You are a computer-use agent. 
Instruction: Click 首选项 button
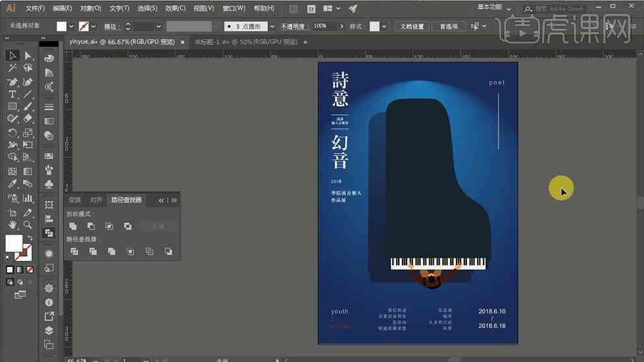pos(449,26)
